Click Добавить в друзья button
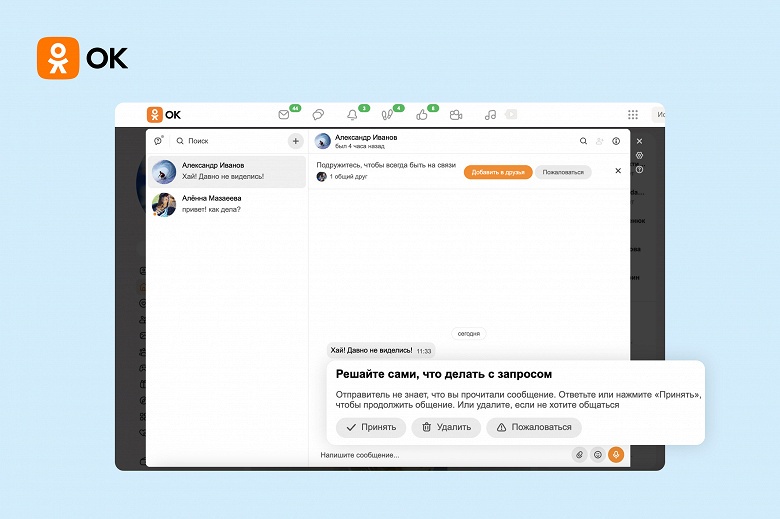The image size is (780, 519). tap(498, 172)
